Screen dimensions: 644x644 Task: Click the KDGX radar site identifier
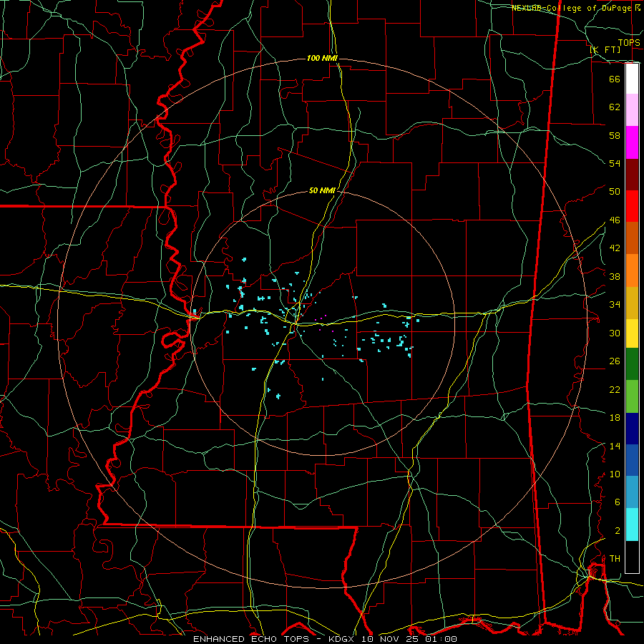[341, 639]
